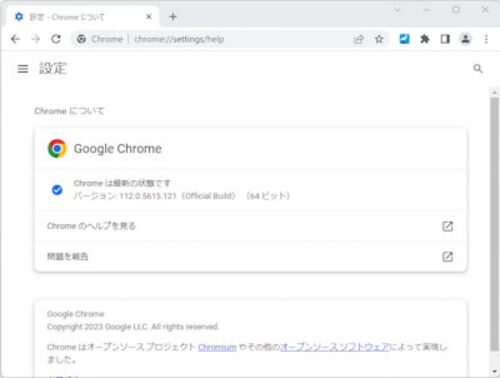Open the 問題を報告 row
This screenshot has height=378, width=500.
(x=250, y=257)
